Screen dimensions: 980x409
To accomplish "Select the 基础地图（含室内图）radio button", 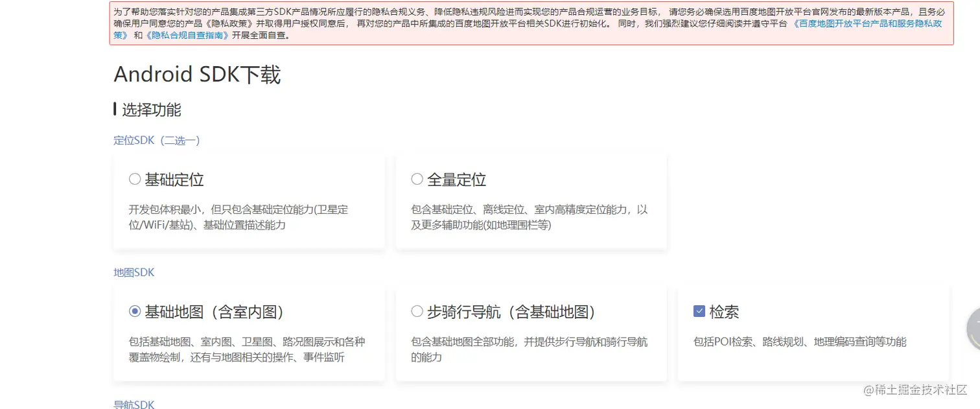I will pyautogui.click(x=135, y=312).
